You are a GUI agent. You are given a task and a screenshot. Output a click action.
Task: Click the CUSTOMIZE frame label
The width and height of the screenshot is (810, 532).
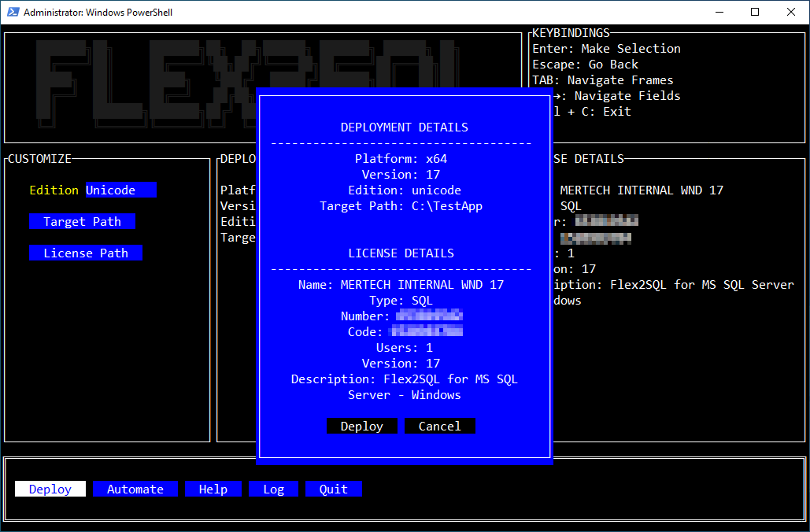39,158
